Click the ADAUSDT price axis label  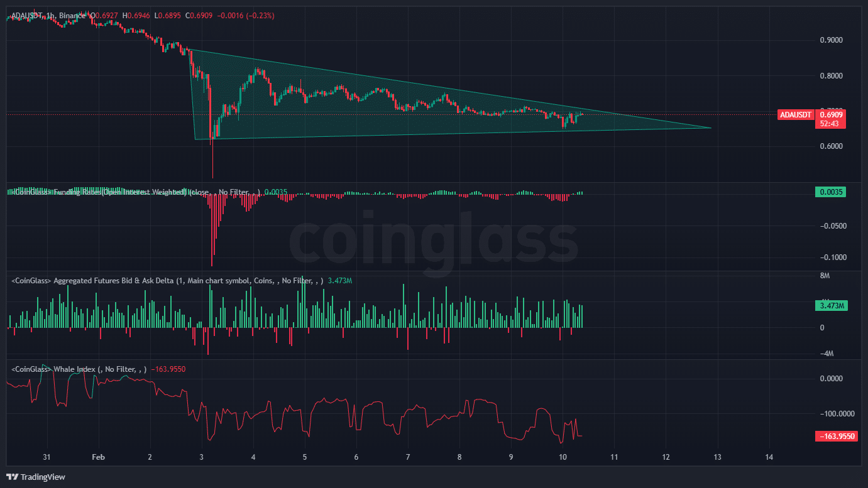pyautogui.click(x=796, y=115)
